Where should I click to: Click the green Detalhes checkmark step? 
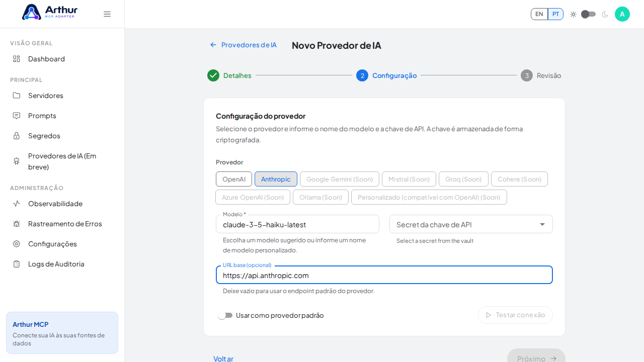[213, 75]
